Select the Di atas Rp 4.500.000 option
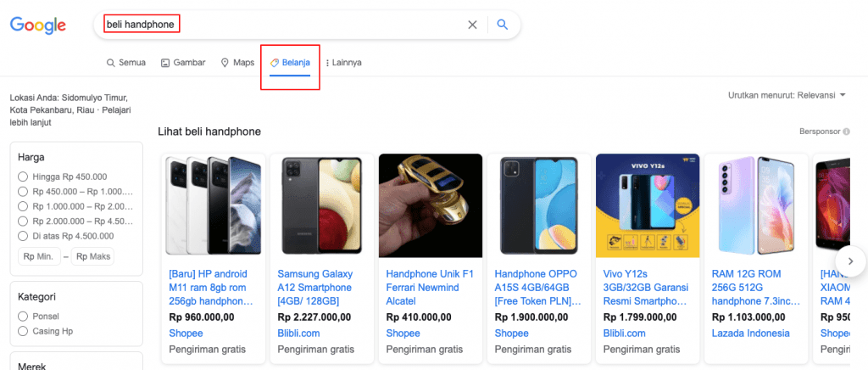The width and height of the screenshot is (868, 370). click(x=23, y=236)
